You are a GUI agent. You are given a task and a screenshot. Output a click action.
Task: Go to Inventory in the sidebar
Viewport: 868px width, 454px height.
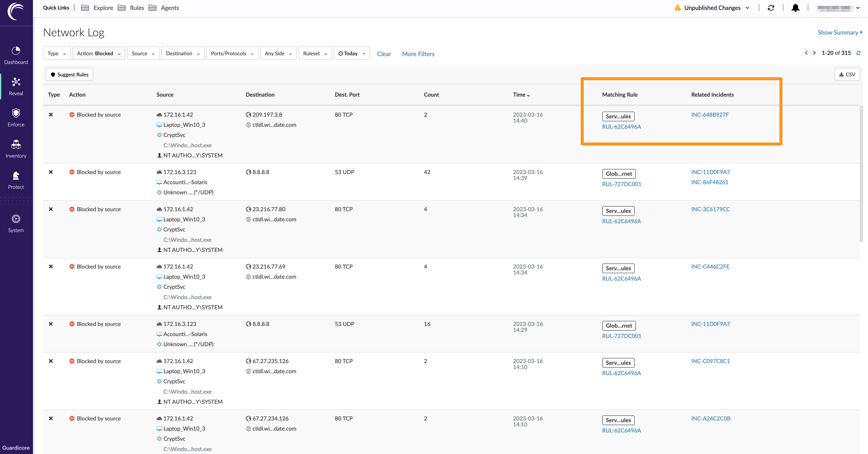pos(16,149)
